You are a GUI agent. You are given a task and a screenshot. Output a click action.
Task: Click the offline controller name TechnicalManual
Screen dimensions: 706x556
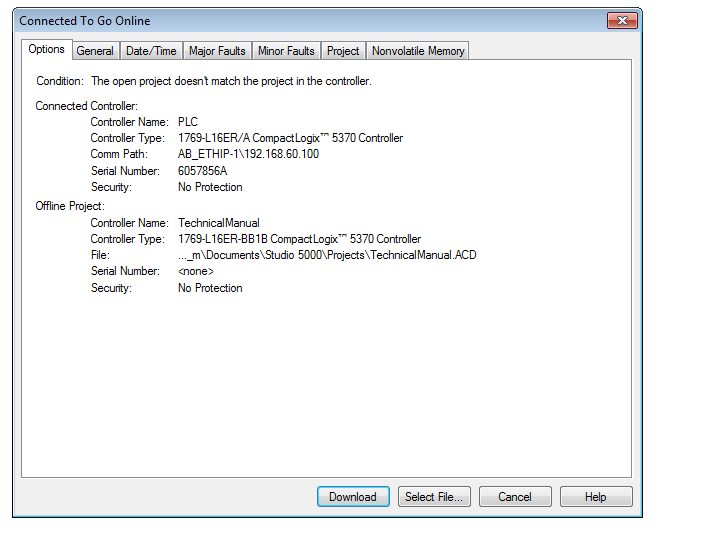(x=218, y=223)
